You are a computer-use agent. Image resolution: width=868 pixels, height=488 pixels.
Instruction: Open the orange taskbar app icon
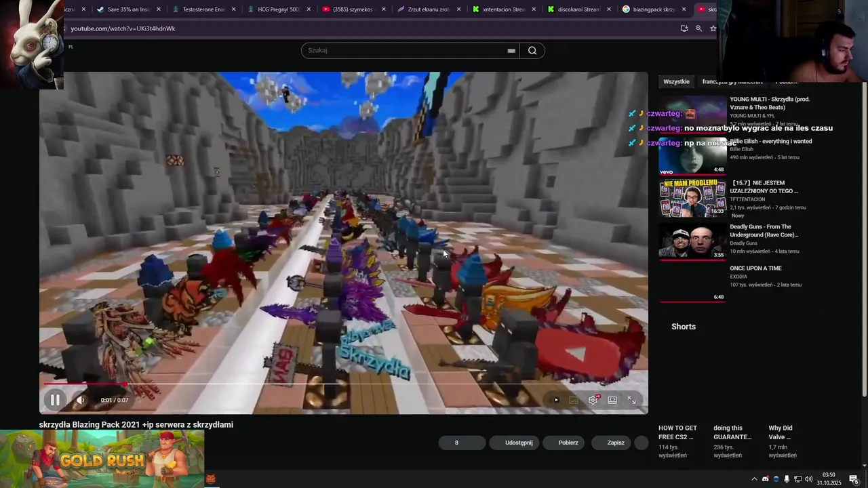(x=210, y=479)
